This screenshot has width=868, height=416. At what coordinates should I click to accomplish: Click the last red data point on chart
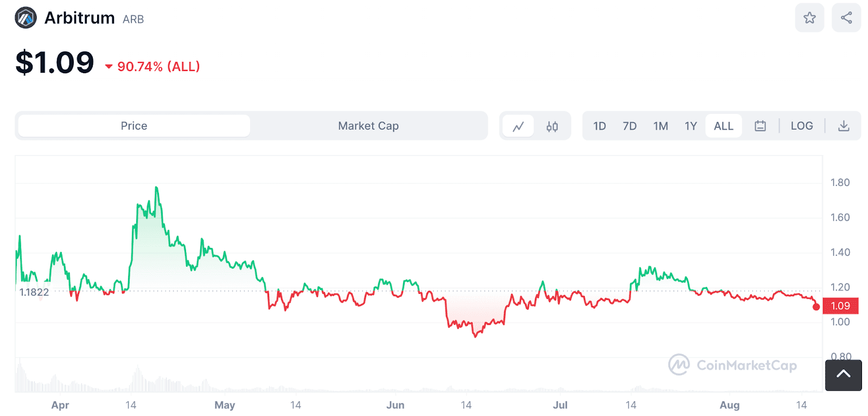click(x=816, y=307)
